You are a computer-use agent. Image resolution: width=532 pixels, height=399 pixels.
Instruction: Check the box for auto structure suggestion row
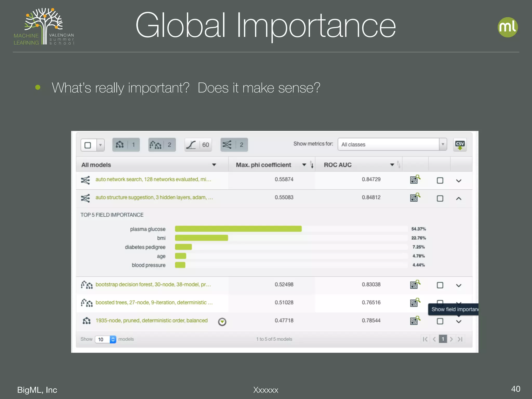pyautogui.click(x=440, y=198)
